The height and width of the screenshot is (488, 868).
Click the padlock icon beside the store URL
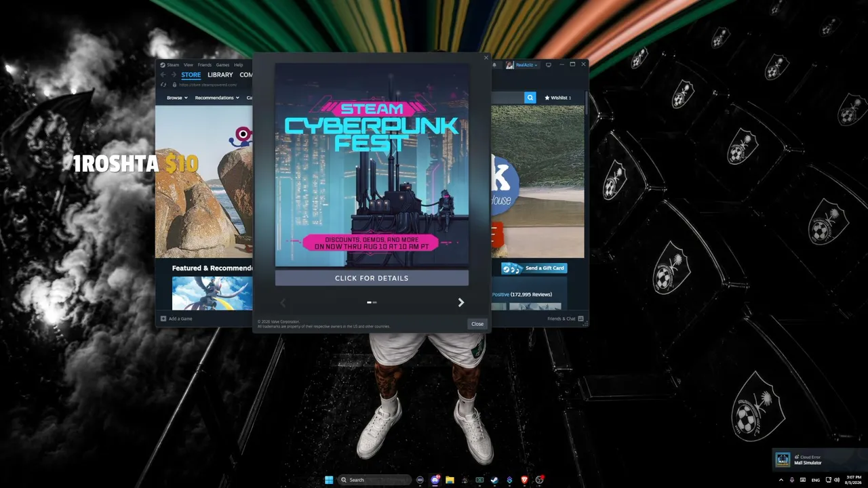(x=174, y=85)
